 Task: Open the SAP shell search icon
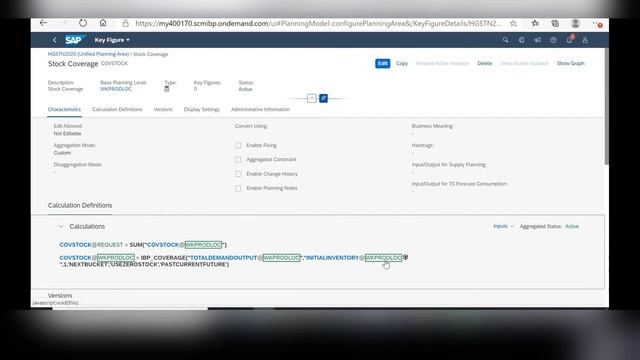pos(506,40)
